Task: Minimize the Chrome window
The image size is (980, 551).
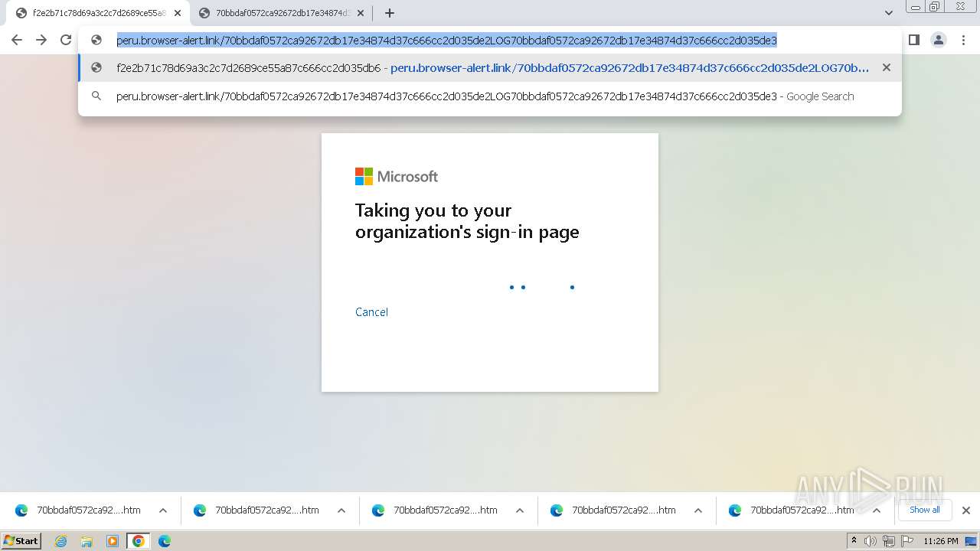Action: pyautogui.click(x=916, y=7)
